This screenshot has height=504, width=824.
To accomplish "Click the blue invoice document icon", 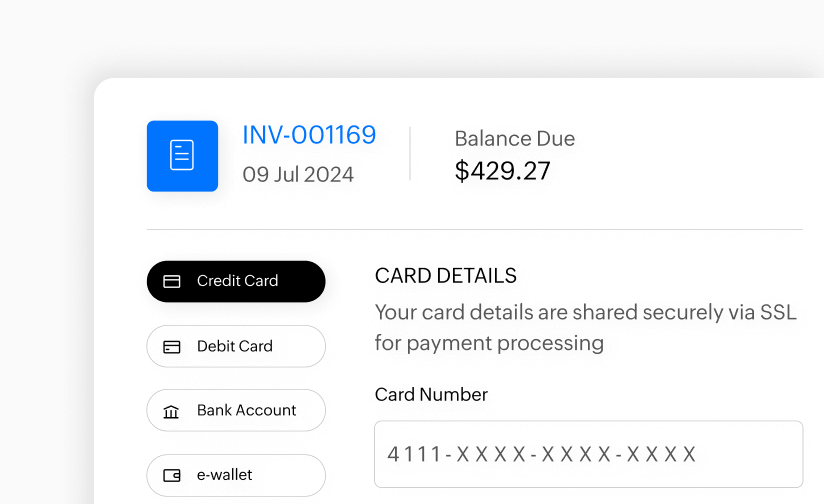I will point(182,156).
